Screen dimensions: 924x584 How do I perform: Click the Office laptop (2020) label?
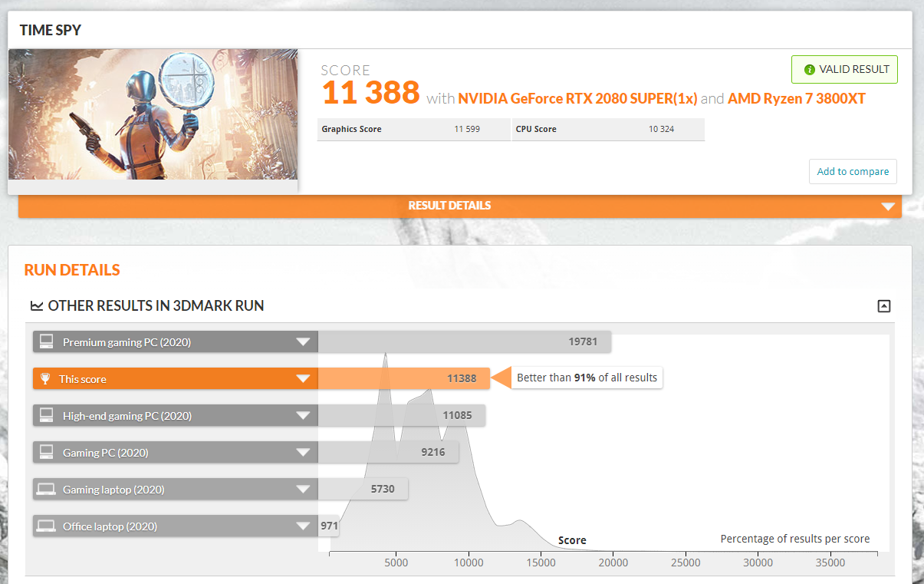click(x=110, y=526)
